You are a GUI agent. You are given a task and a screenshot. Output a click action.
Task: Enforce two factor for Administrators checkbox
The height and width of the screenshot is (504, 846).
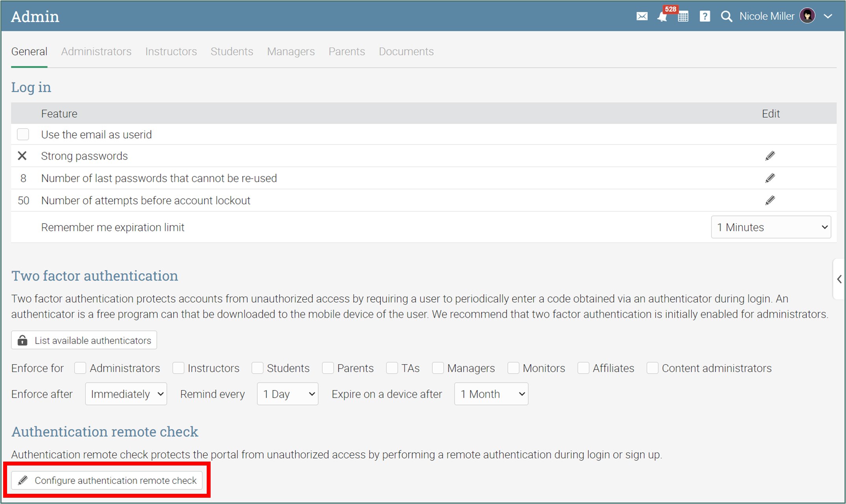(x=80, y=368)
